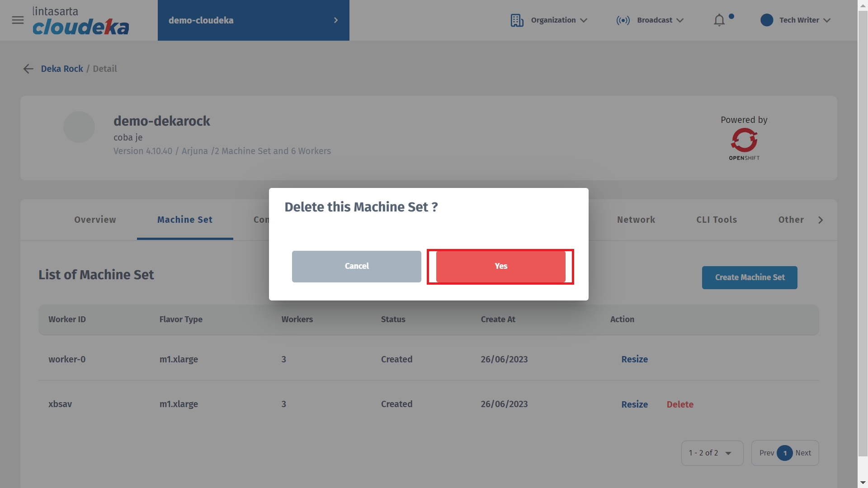
Task: Expand the Tech Writer user menu
Action: 827,20
